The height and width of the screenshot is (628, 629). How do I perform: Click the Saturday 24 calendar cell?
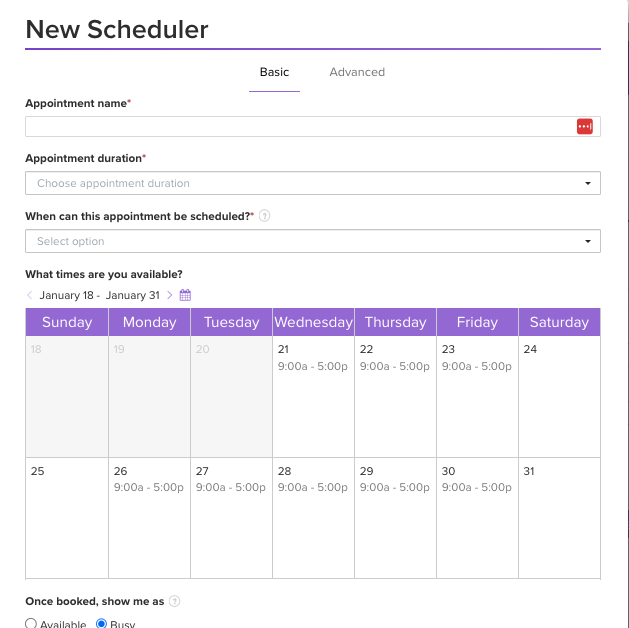coord(559,396)
